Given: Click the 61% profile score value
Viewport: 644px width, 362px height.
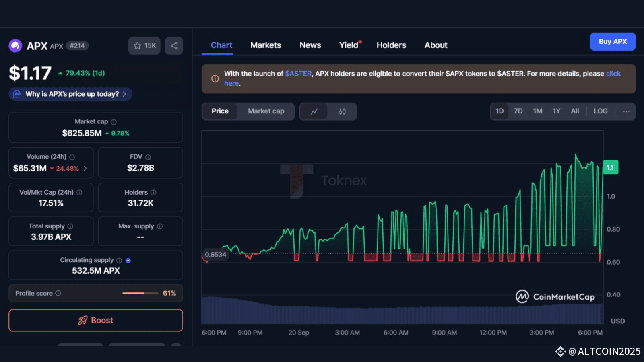Looking at the screenshot, I should coord(169,293).
